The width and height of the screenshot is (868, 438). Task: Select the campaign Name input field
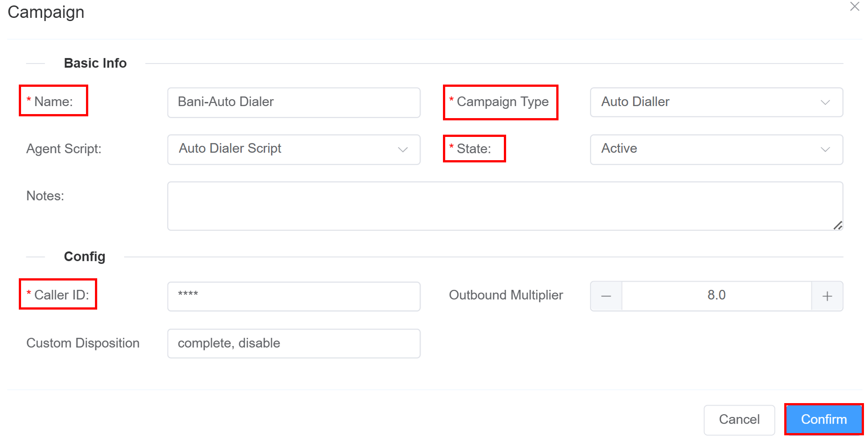click(x=293, y=102)
